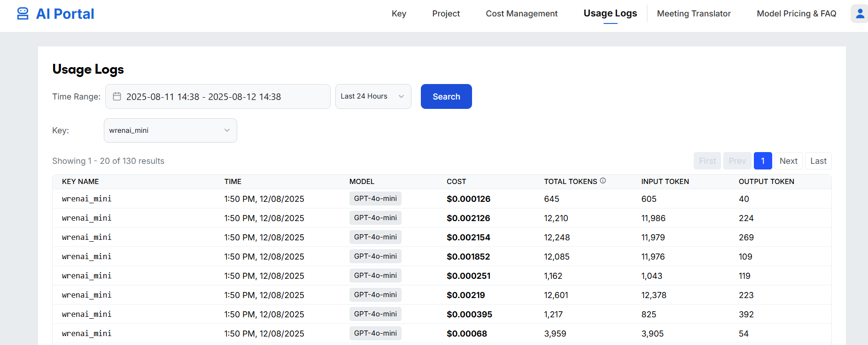Click the $0.001852 cost cell
This screenshot has width=868, height=345.
pyautogui.click(x=468, y=257)
